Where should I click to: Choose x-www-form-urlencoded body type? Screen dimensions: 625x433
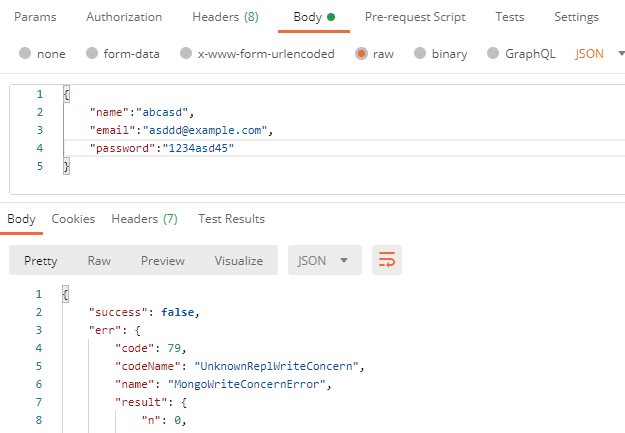coord(186,54)
